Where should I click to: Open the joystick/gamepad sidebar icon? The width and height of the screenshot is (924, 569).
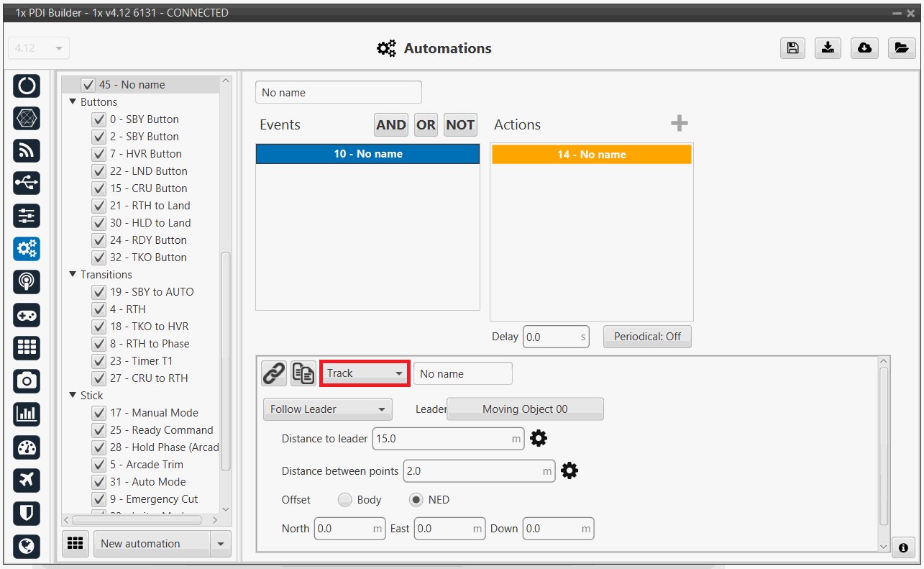pos(27,315)
